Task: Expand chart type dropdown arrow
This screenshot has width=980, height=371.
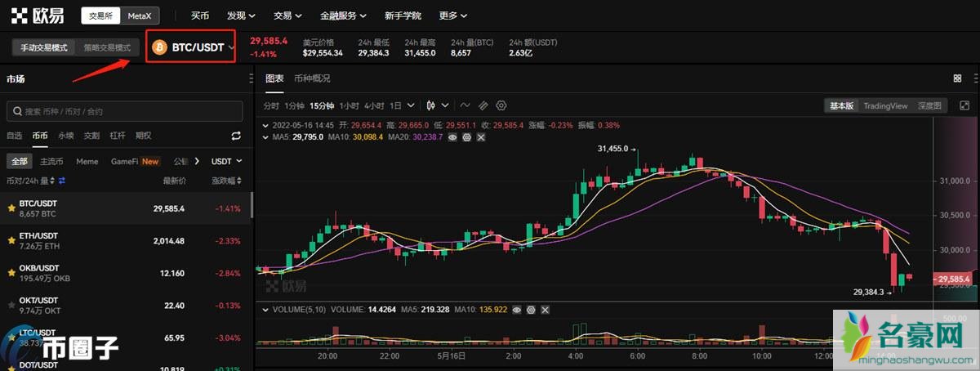Action: click(x=445, y=105)
